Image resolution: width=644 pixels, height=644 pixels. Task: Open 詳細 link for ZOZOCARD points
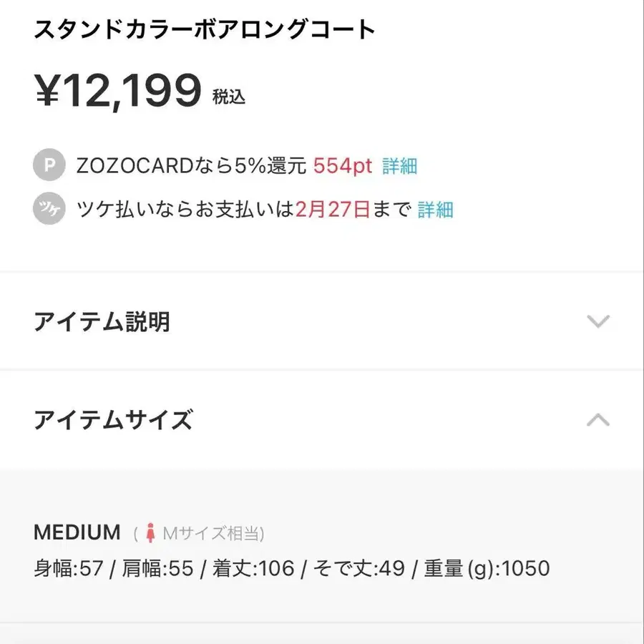(399, 165)
